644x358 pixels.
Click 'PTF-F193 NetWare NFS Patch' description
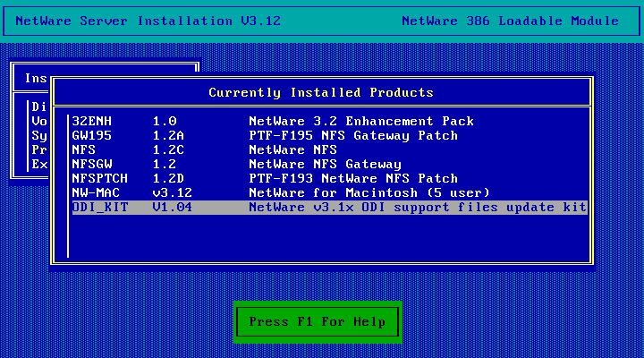(353, 179)
